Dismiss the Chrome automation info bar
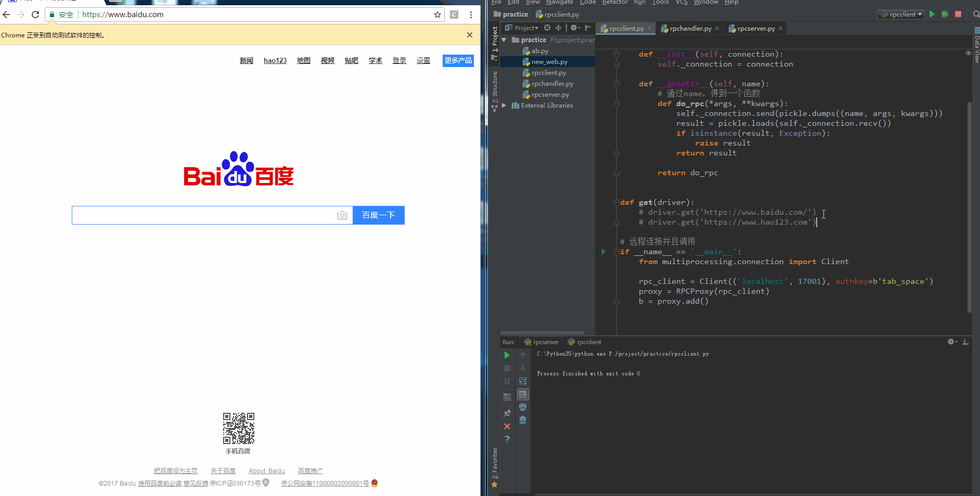This screenshot has height=496, width=980. pos(470,35)
